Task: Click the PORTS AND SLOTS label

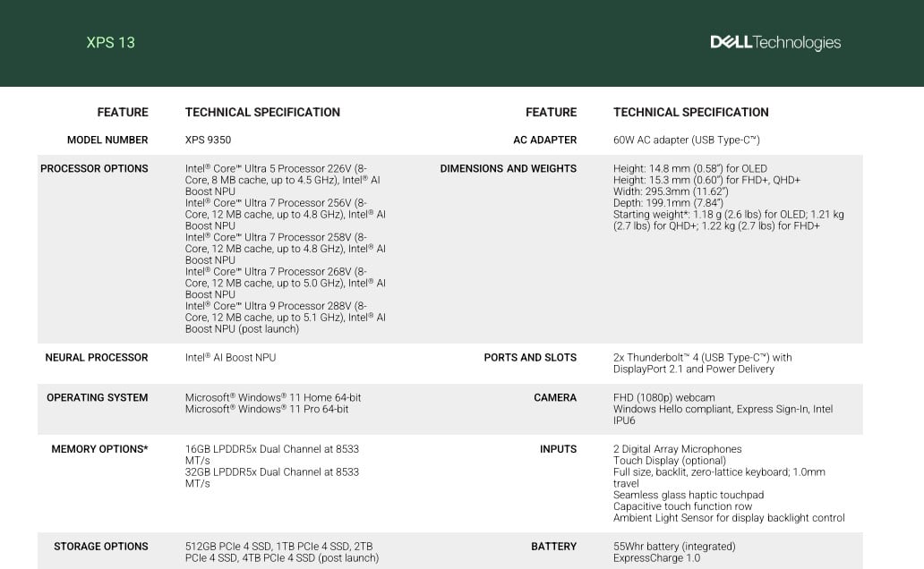Action: (530, 358)
